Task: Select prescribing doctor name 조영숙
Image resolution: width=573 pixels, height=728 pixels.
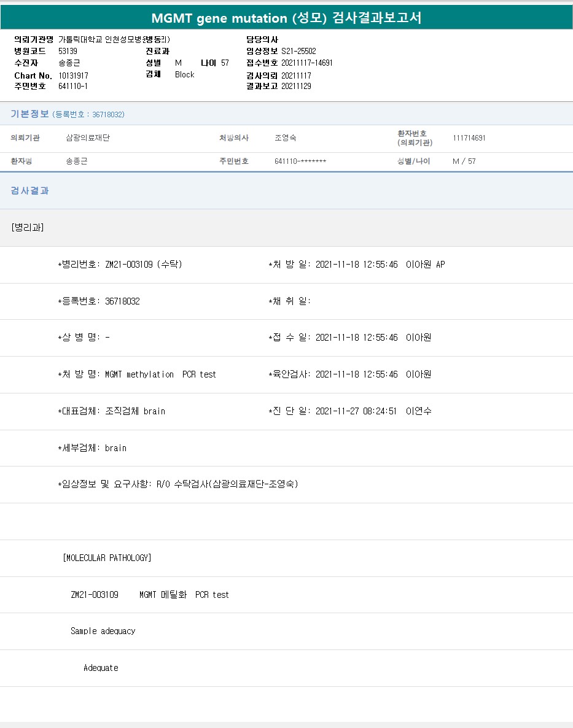Action: 285,138
